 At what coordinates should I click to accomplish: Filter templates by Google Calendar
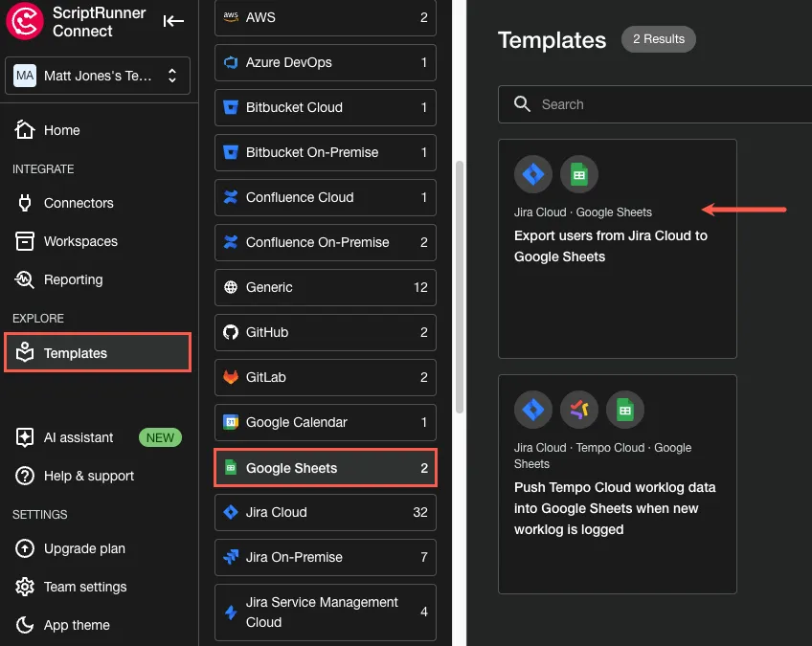(326, 423)
